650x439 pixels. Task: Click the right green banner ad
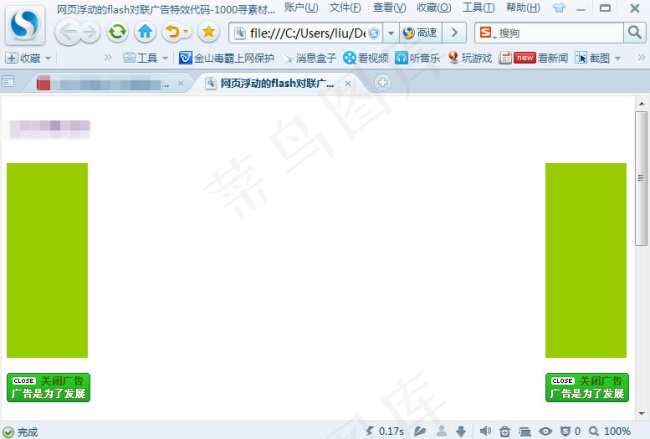(x=586, y=260)
